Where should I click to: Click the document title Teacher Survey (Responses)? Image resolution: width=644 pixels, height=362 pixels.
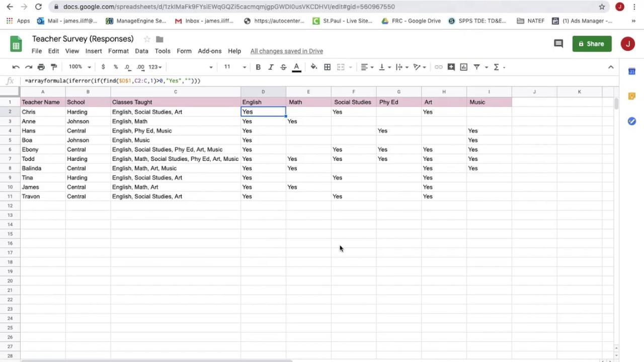tap(83, 39)
